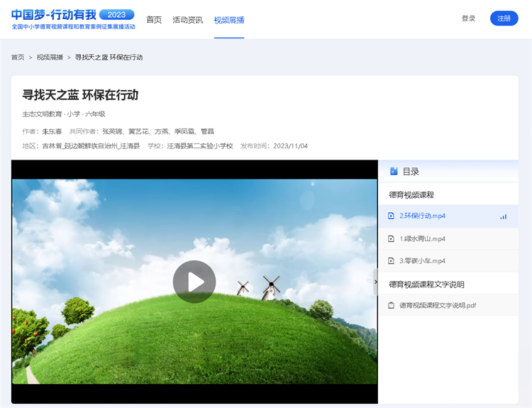This screenshot has width=532, height=408.
Task: Select 1.绿水青山.mp4 in the catalog
Action: 448,239
